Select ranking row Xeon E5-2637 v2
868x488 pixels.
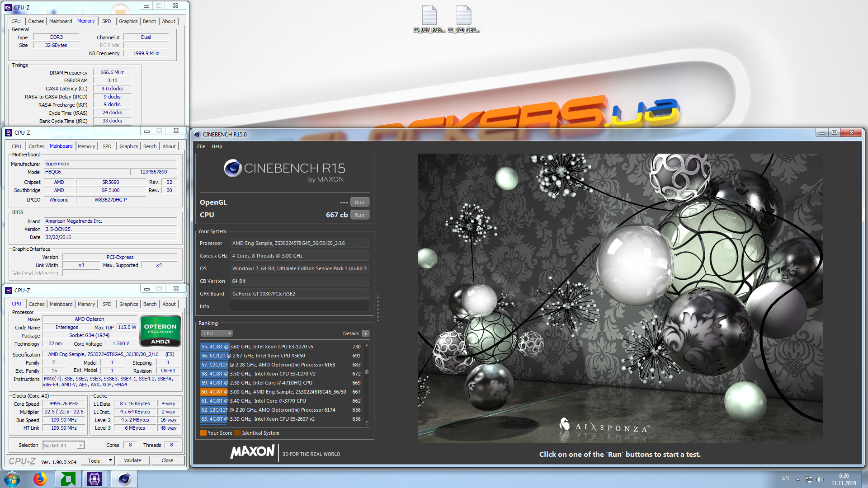click(281, 419)
